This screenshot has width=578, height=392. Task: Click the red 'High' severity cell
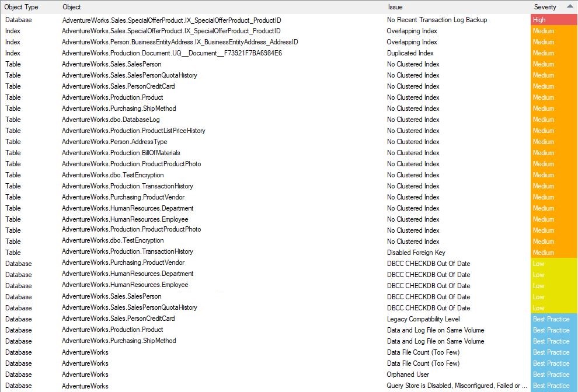(x=554, y=20)
